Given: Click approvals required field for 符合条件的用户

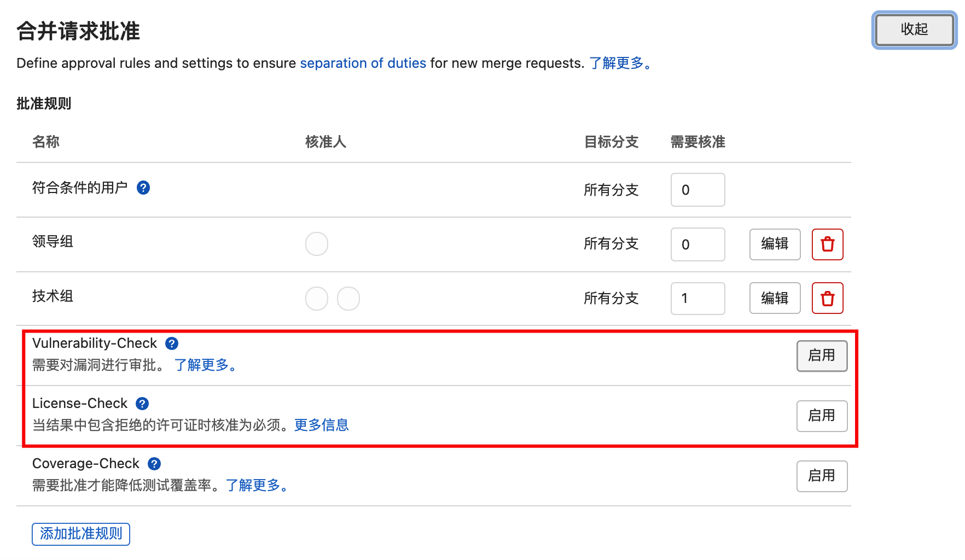Looking at the screenshot, I should [x=697, y=190].
